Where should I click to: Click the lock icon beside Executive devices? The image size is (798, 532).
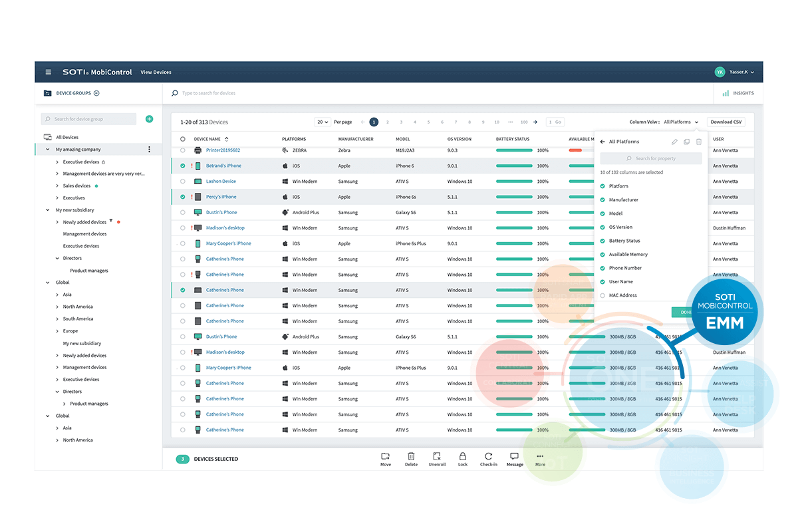[x=103, y=162]
